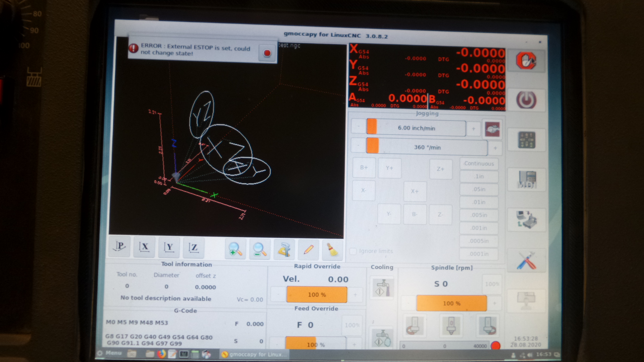
Task: Open the taskbar calculator icon
Action: point(195,354)
